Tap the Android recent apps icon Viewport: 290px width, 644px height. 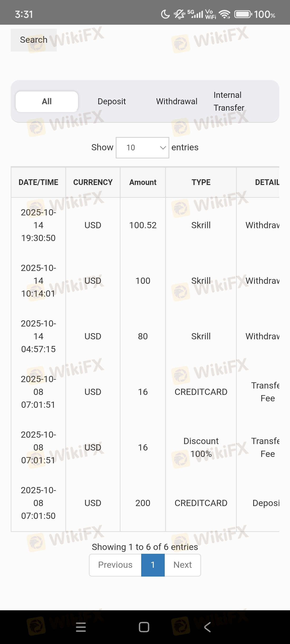point(81,627)
